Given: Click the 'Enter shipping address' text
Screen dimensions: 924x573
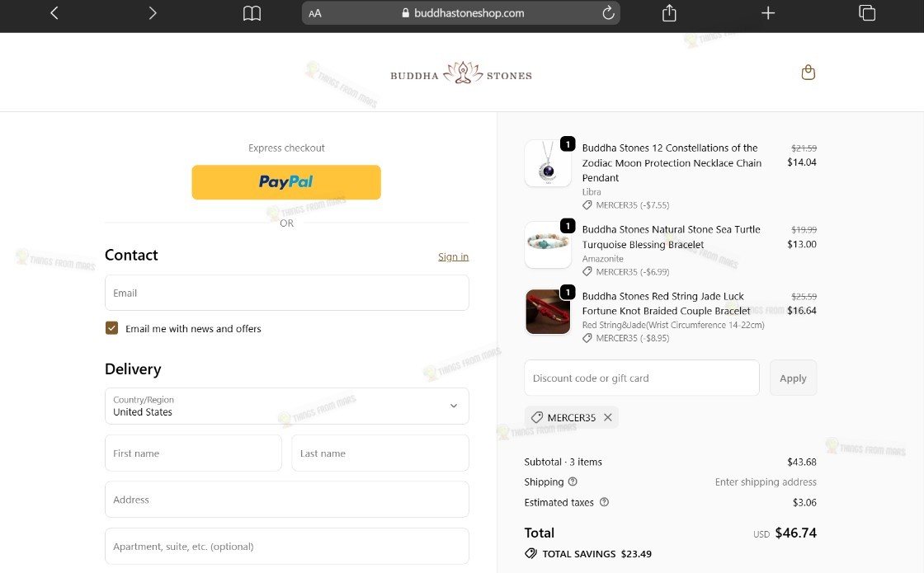Looking at the screenshot, I should click(x=766, y=481).
